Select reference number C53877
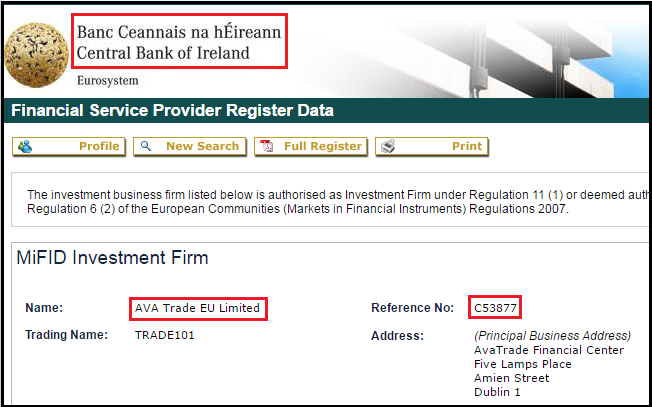Screen dimensions: 652x407 tap(495, 308)
